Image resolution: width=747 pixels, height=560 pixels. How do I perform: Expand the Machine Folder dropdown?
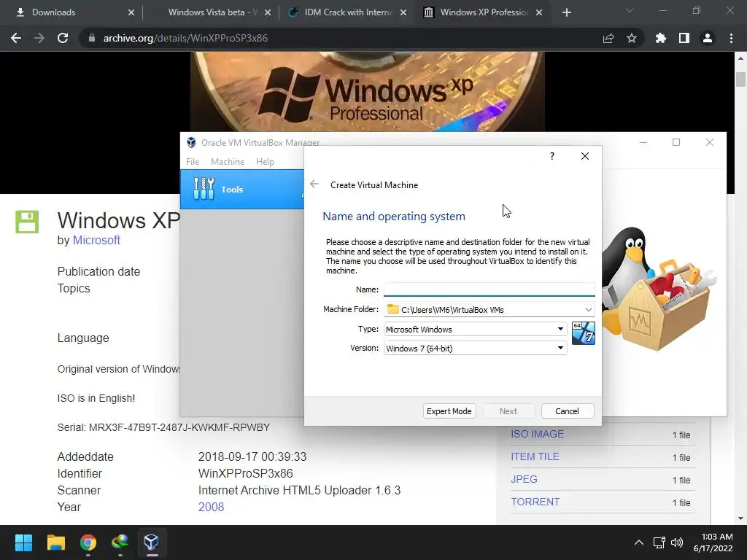coord(589,309)
